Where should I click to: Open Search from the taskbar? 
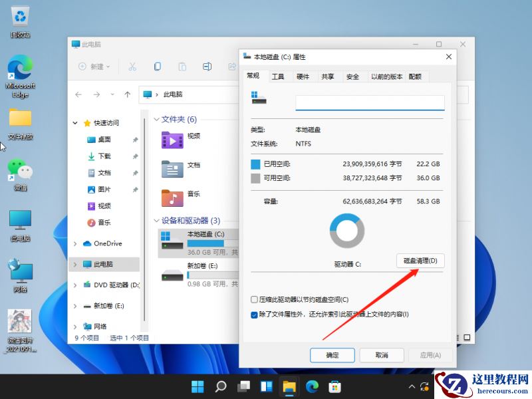220,386
